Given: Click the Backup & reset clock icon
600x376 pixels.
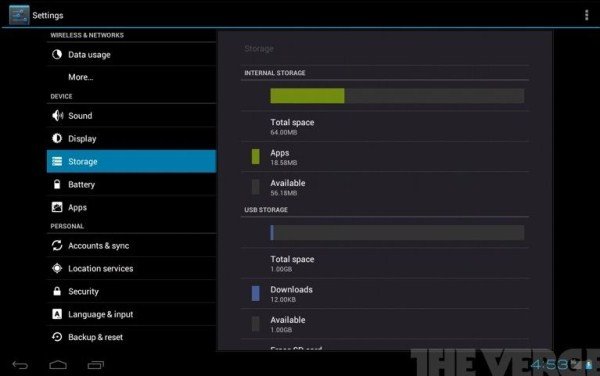Looking at the screenshot, I should (x=57, y=337).
